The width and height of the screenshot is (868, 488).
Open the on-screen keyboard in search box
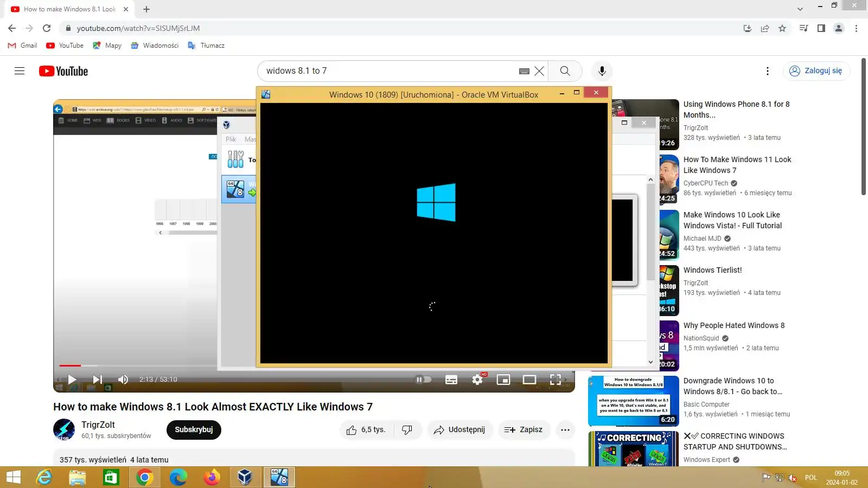(524, 71)
